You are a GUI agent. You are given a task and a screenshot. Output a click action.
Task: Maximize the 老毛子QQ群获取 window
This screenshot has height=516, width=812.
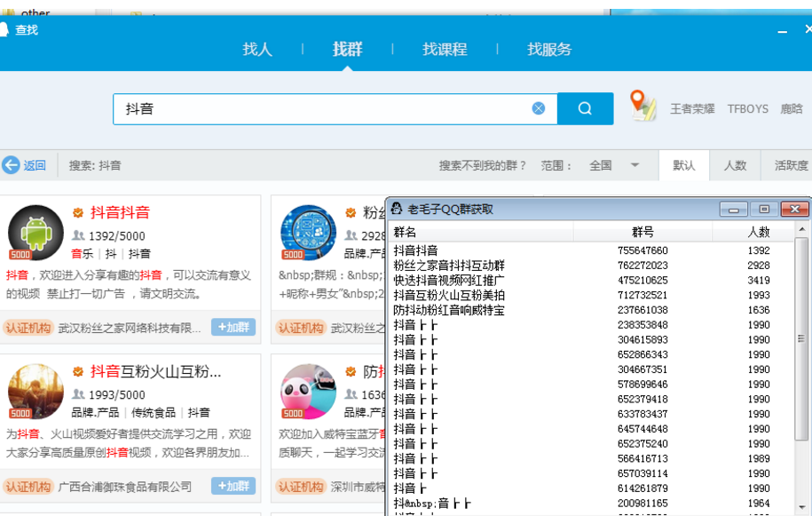(764, 210)
